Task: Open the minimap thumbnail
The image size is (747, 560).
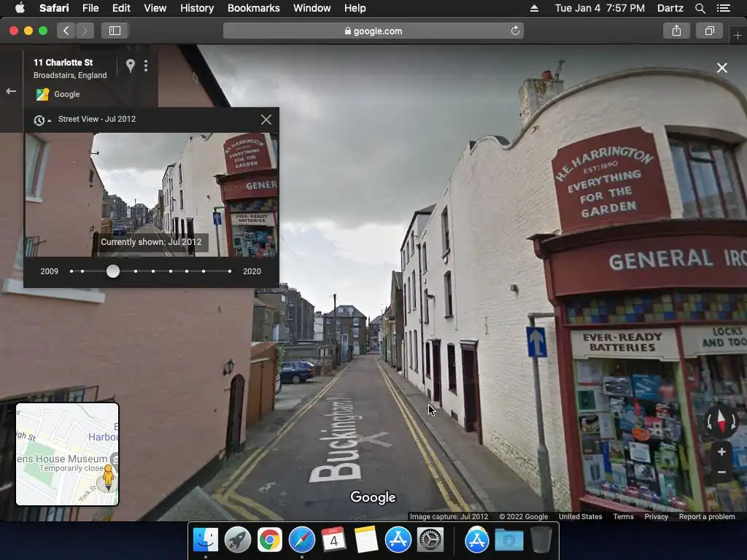Action: coord(67,454)
